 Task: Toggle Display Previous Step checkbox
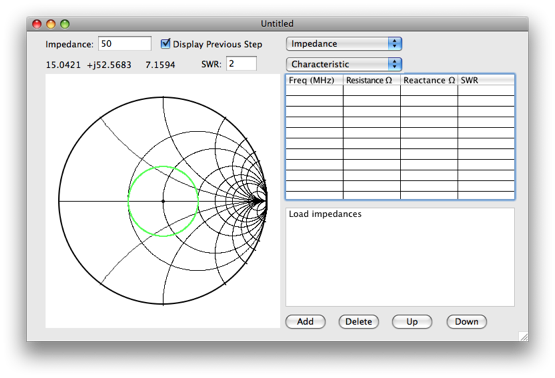(x=165, y=44)
